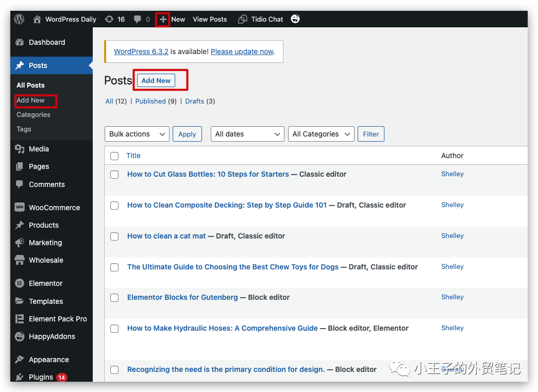Show the All (12) posts view
This screenshot has height=392, width=538.
coord(109,101)
